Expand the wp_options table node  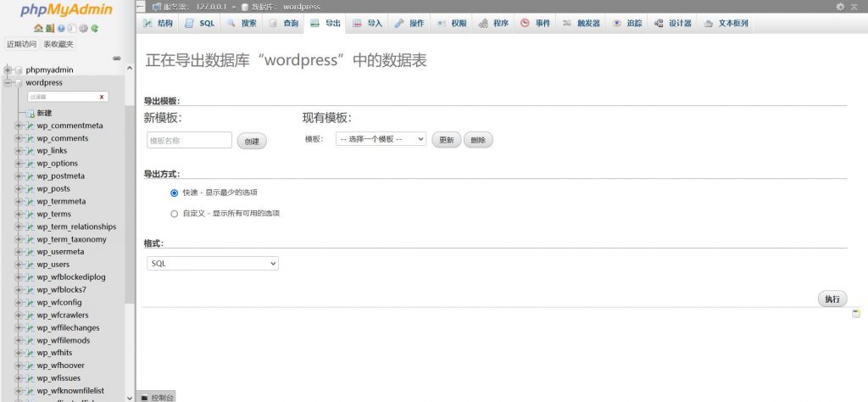(x=19, y=164)
